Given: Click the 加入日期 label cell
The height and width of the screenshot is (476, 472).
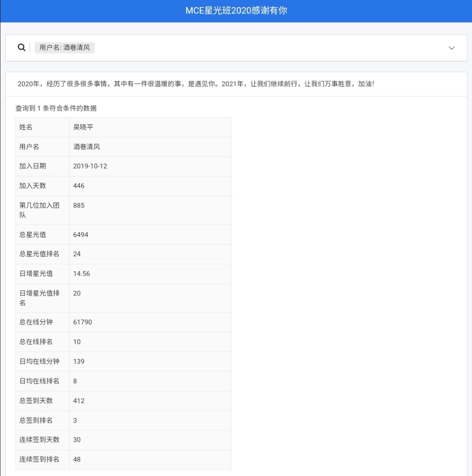Looking at the screenshot, I should coord(42,167).
